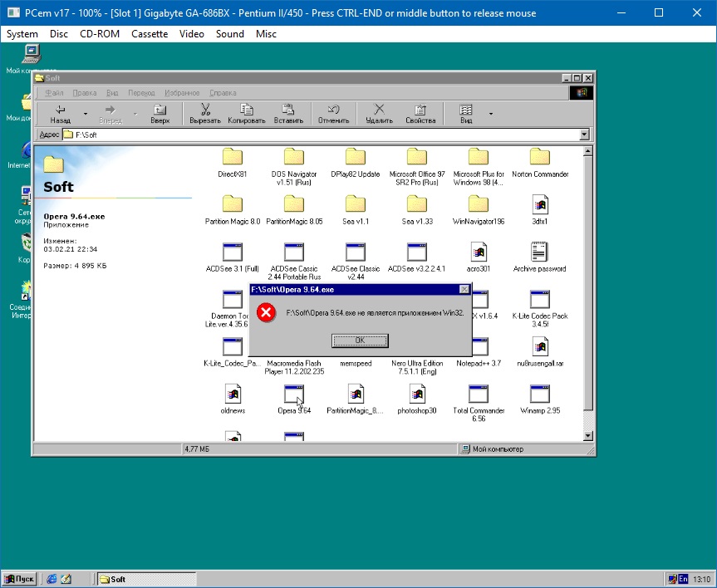
Task: Select the Total Commander 6.56 installer icon
Action: tap(479, 394)
